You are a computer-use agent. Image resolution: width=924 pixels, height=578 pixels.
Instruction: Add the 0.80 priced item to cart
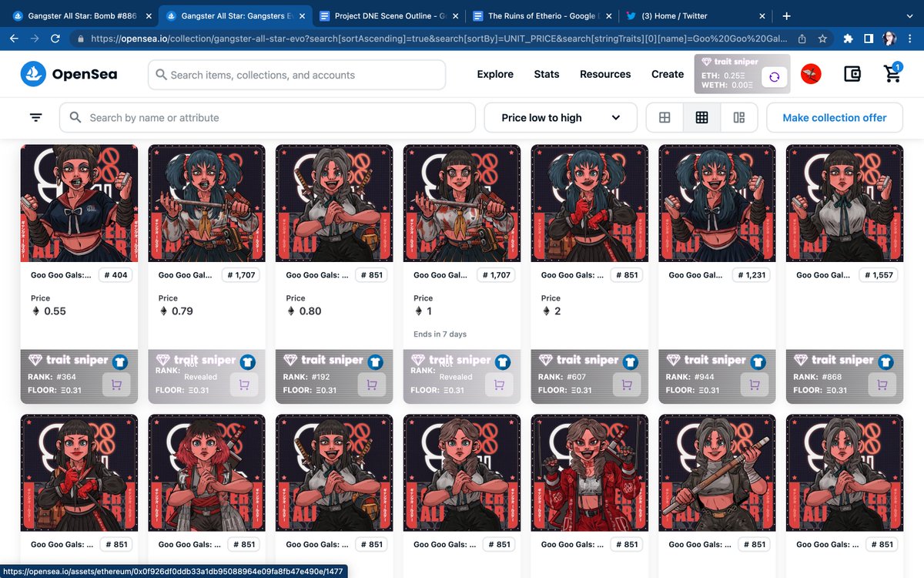click(x=372, y=385)
